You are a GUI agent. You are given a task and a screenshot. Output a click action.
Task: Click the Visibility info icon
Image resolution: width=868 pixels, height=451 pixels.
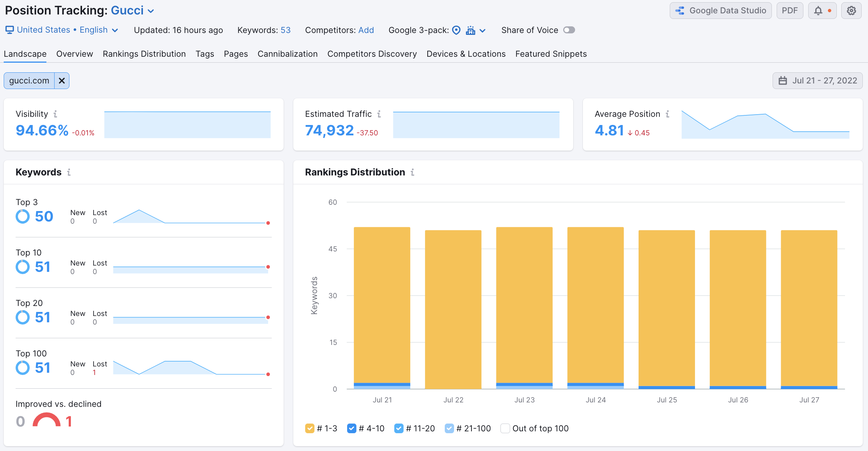[55, 114]
